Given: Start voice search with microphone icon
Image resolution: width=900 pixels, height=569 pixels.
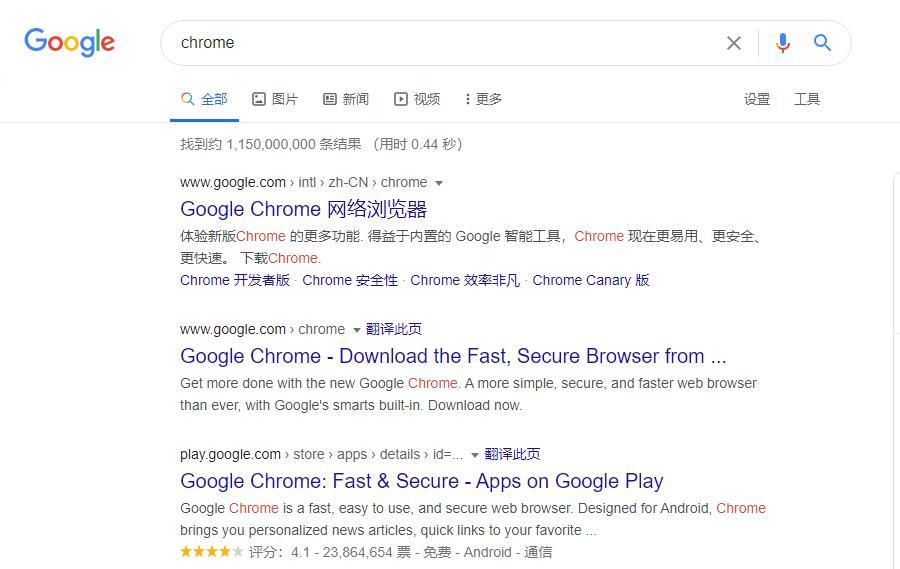Looking at the screenshot, I should 782,43.
